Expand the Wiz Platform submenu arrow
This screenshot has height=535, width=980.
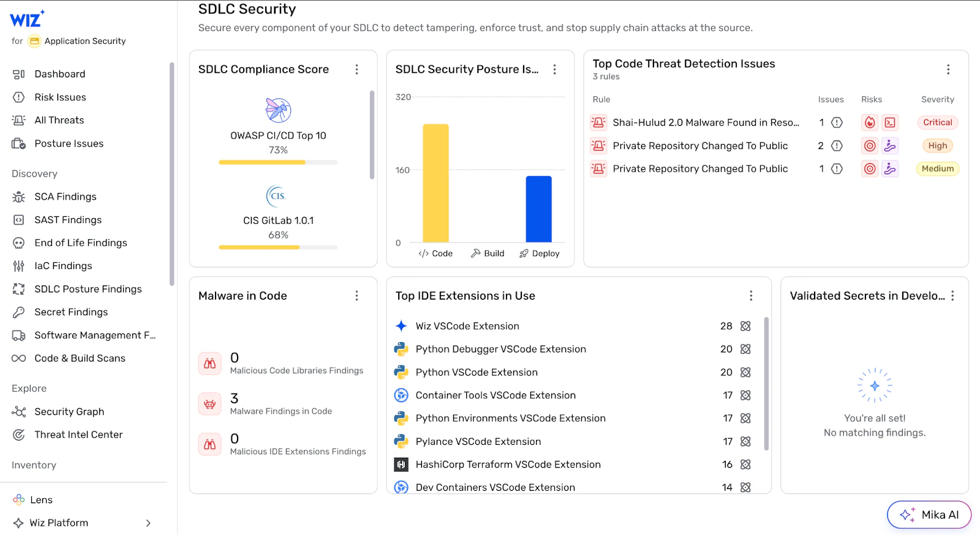(x=148, y=523)
